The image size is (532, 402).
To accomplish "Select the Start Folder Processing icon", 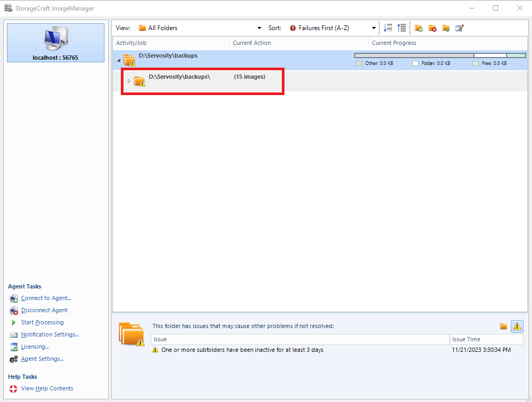I will coord(445,27).
